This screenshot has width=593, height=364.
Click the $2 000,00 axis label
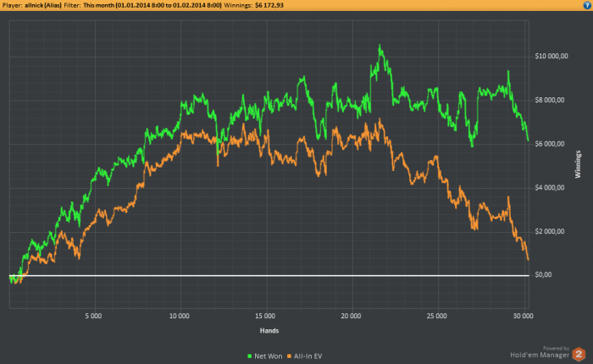pyautogui.click(x=550, y=232)
